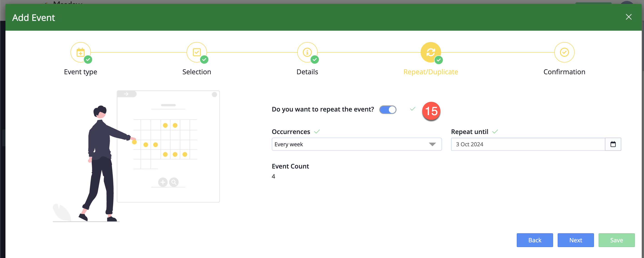
Task: Click the Back button
Action: click(535, 240)
